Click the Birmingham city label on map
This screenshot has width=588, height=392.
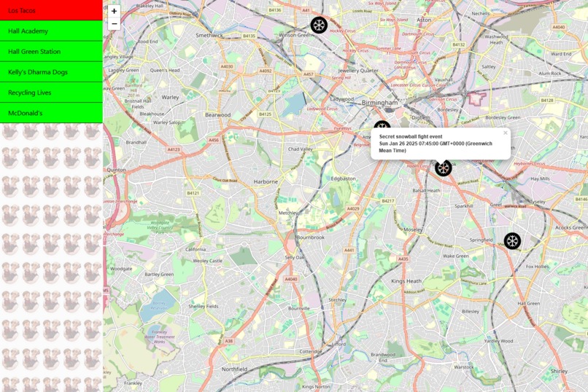(x=379, y=102)
